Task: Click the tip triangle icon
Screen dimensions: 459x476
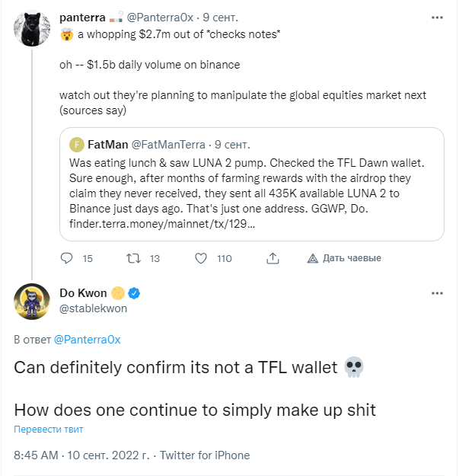Action: point(313,258)
